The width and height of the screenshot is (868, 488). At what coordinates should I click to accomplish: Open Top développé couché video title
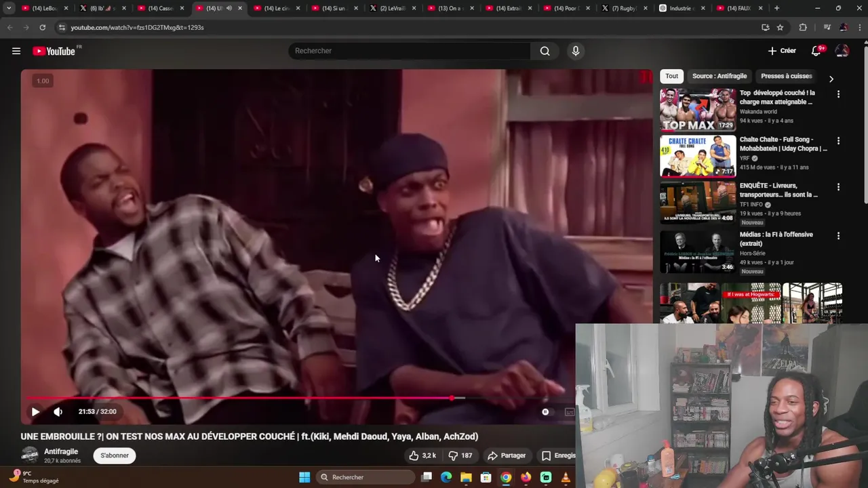click(x=777, y=97)
